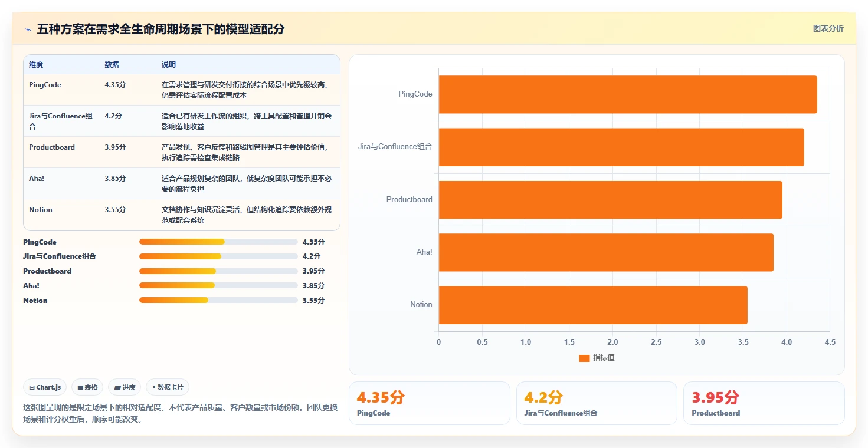Click the Notion y-axis label on the chart
The width and height of the screenshot is (868, 448).
point(421,305)
